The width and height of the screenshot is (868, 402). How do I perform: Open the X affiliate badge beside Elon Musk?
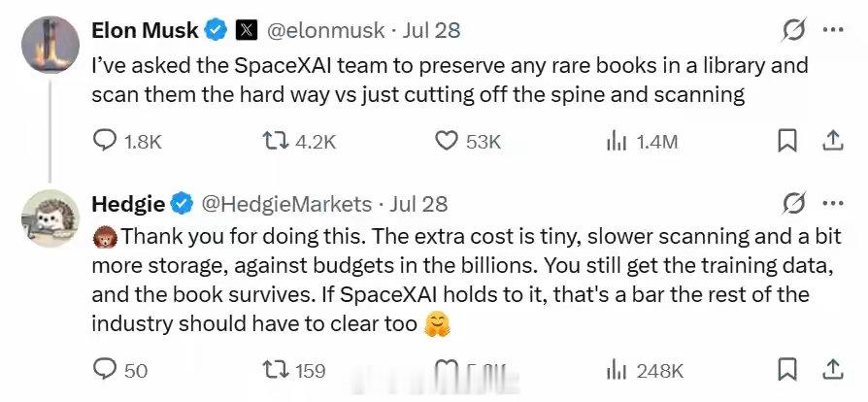(x=247, y=31)
